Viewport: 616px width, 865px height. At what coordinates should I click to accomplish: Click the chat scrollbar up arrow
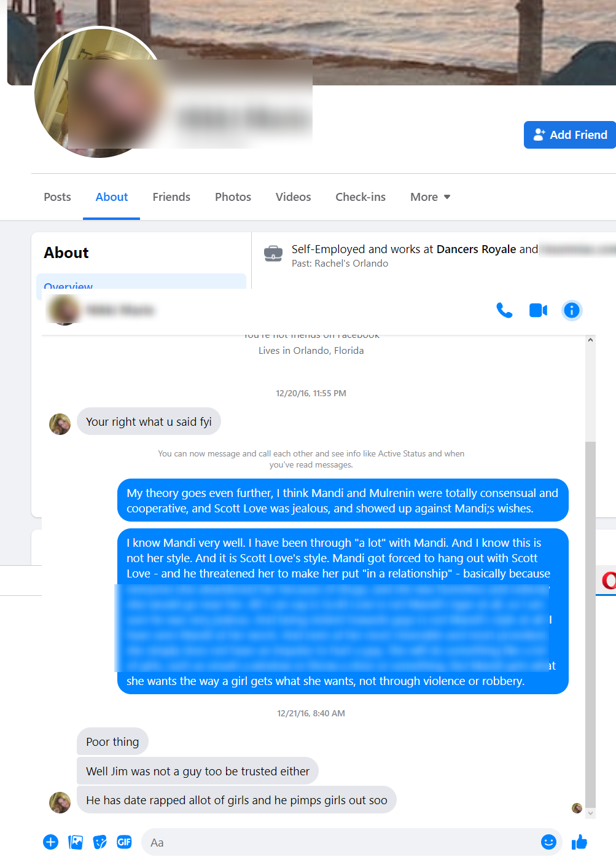pos(590,340)
